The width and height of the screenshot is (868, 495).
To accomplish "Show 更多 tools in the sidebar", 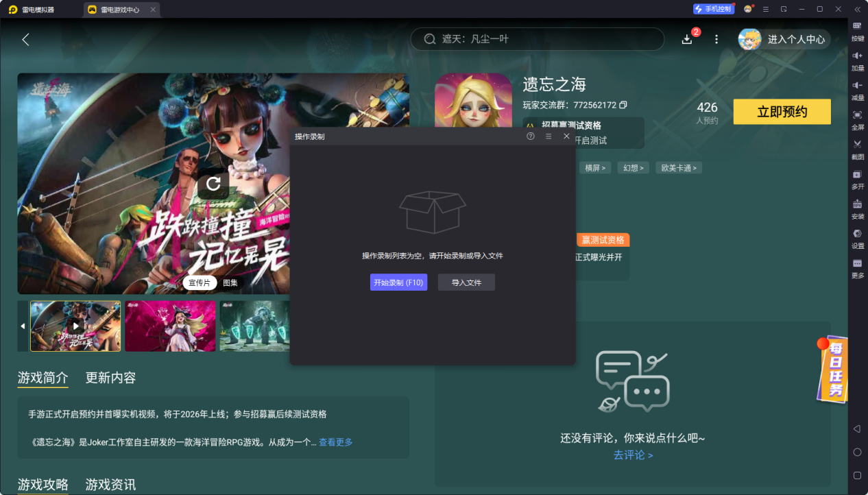I will tap(857, 267).
